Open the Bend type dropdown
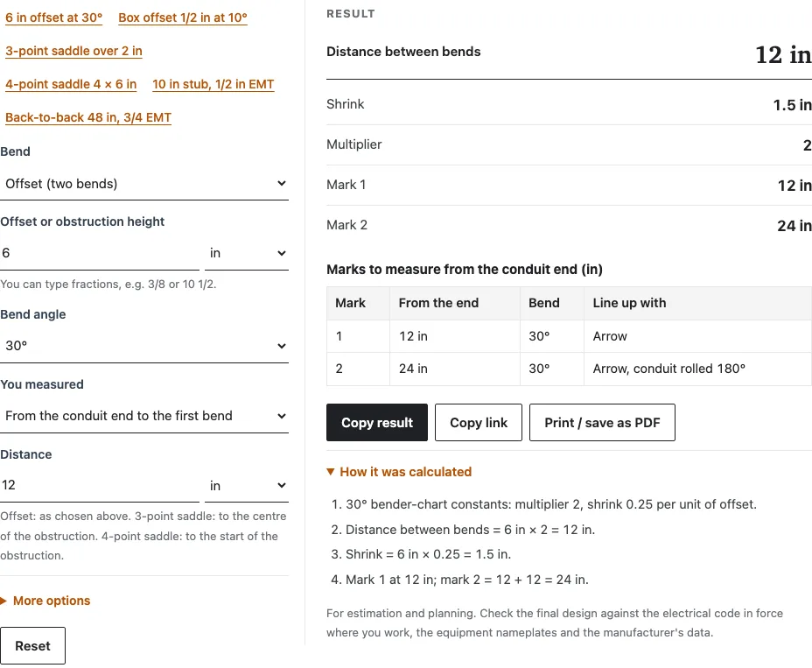 144,184
